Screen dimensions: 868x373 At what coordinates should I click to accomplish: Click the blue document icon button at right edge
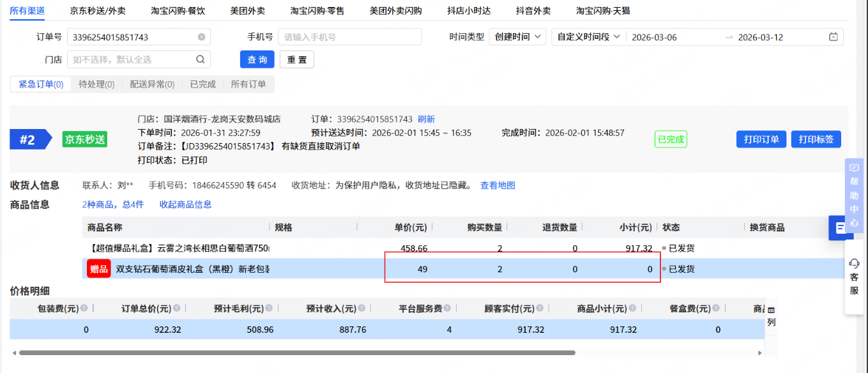coord(841,227)
